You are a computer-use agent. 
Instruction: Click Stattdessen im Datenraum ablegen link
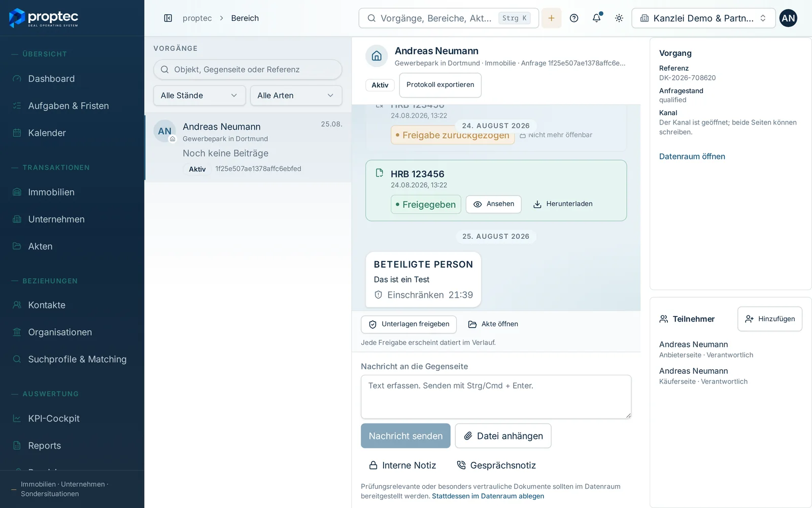point(488,496)
